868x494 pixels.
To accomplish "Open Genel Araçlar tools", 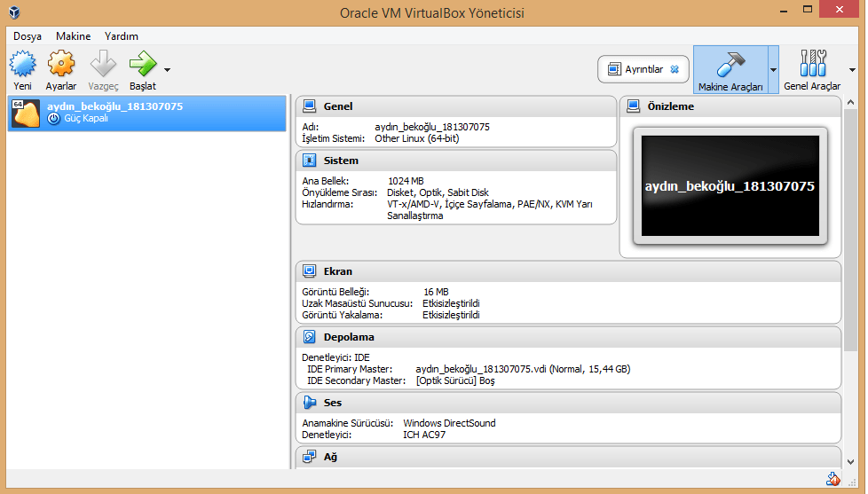I will [812, 70].
